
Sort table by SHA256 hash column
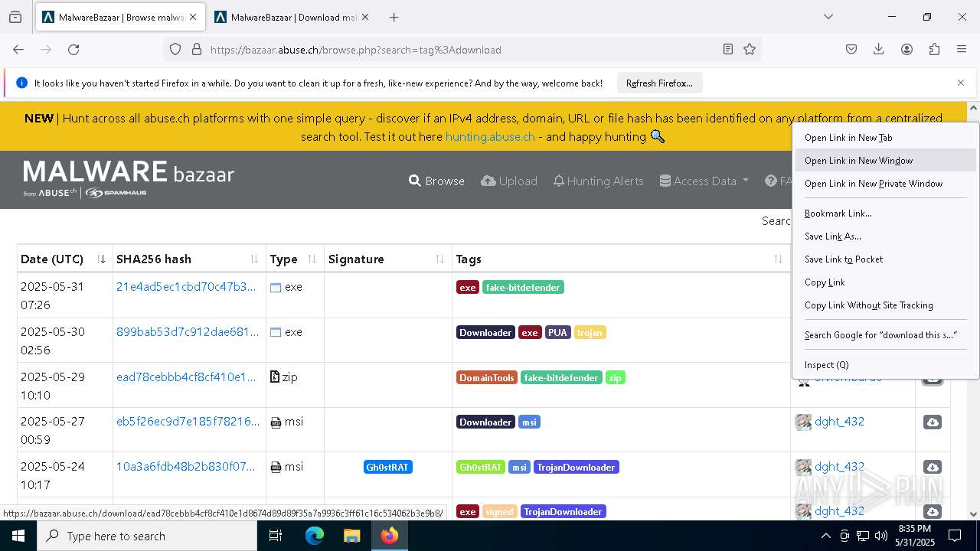tap(189, 259)
